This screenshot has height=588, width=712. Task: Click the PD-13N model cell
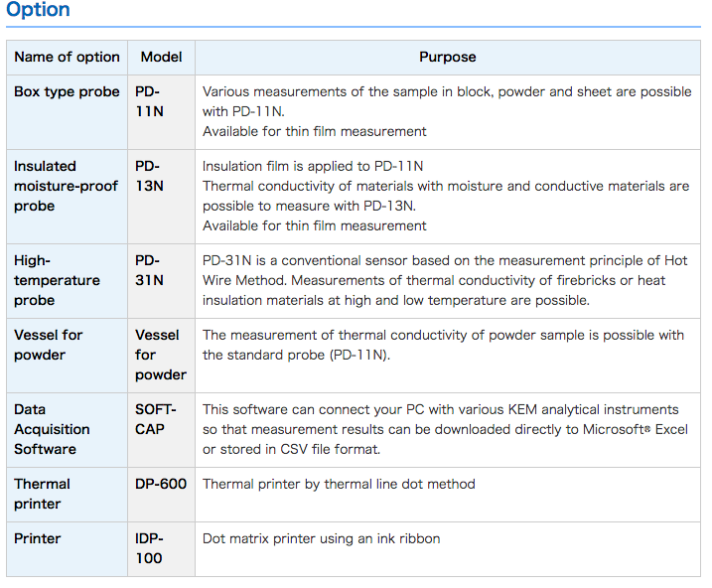pos(148,176)
